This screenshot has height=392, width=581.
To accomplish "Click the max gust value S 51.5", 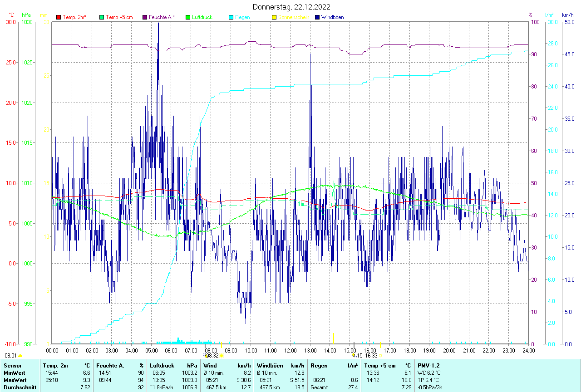I will (x=297, y=380).
